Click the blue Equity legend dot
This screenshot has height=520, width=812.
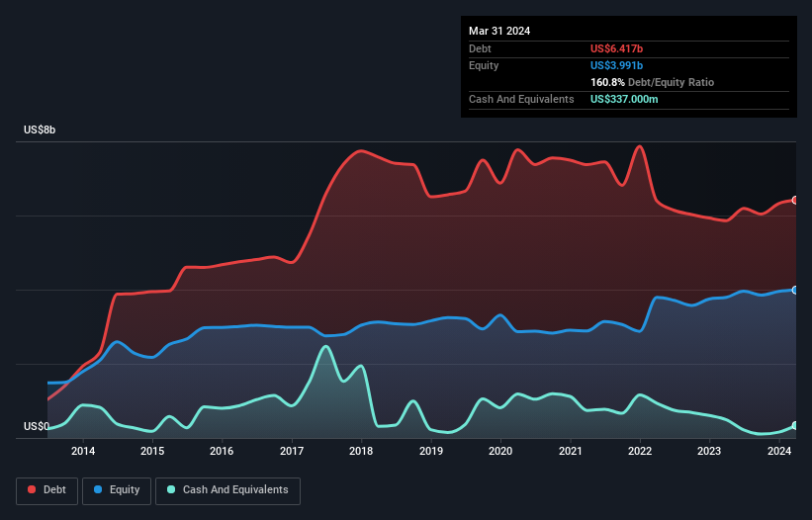98,489
